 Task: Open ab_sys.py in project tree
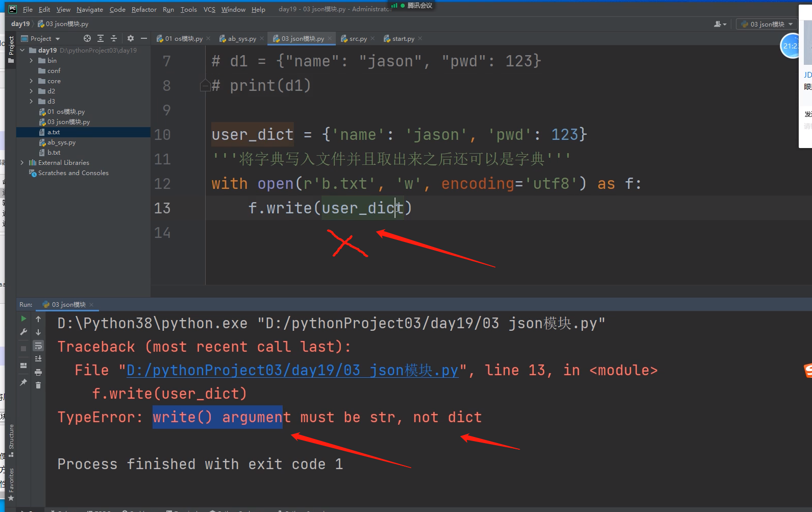click(x=57, y=142)
